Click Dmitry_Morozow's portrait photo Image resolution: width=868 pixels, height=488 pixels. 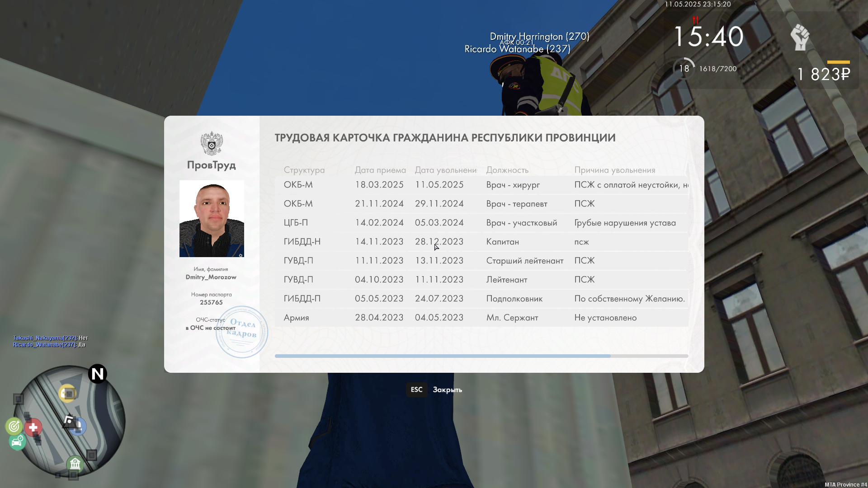[x=212, y=219]
